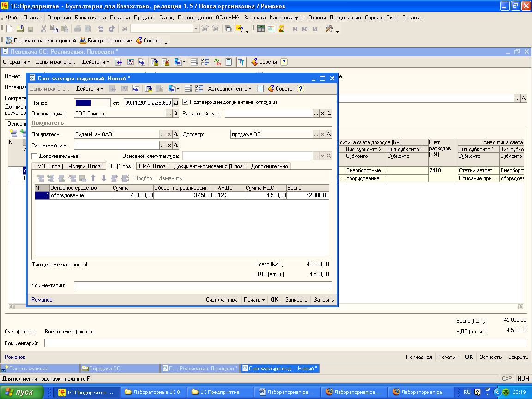
Task: Click the 37 500,00 Оборот по реализации cell
Action: coord(185,195)
